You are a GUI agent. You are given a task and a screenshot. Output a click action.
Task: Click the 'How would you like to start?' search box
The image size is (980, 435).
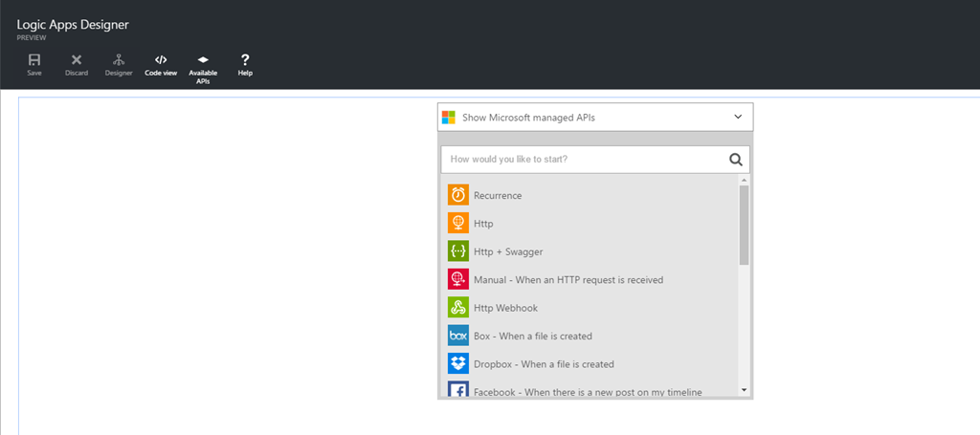coord(582,159)
